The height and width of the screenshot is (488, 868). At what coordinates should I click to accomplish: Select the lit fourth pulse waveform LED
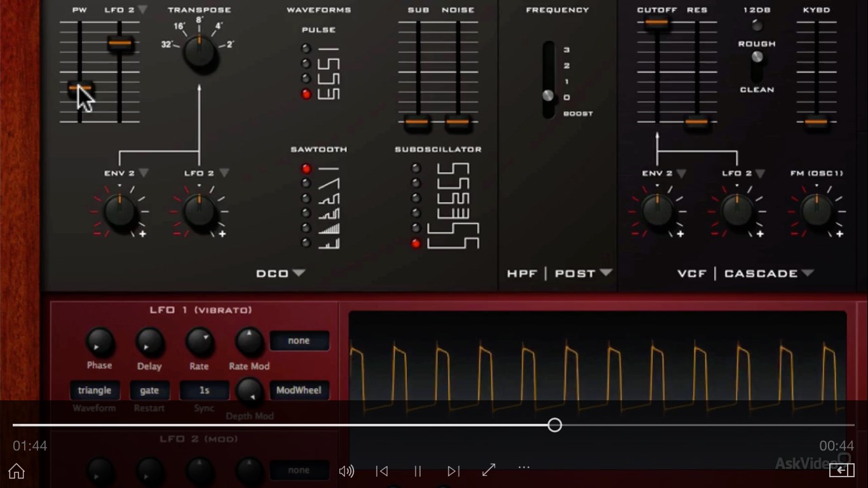pyautogui.click(x=306, y=94)
